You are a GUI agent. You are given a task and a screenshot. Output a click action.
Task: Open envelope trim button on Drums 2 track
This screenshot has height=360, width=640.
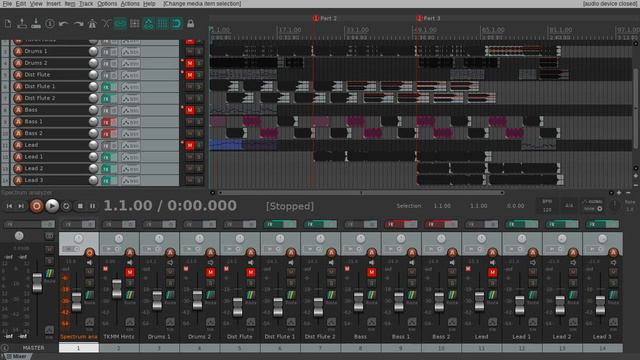pyautogui.click(x=130, y=63)
